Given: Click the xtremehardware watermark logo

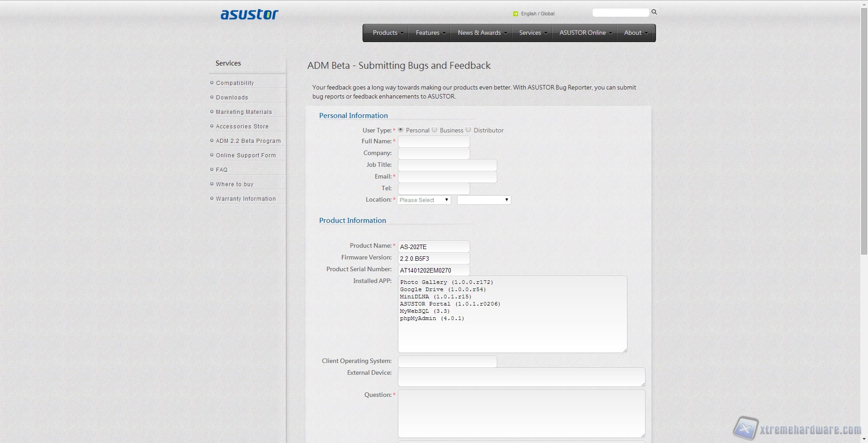Looking at the screenshot, I should 745,428.
